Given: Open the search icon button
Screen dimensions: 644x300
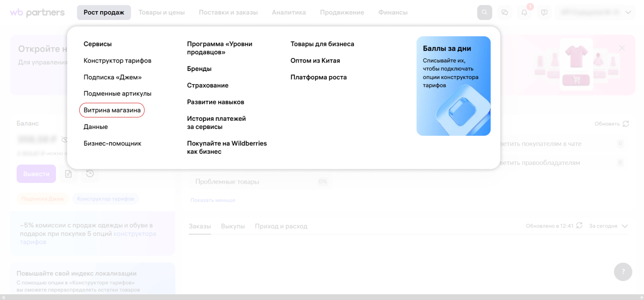Looking at the screenshot, I should [485, 12].
